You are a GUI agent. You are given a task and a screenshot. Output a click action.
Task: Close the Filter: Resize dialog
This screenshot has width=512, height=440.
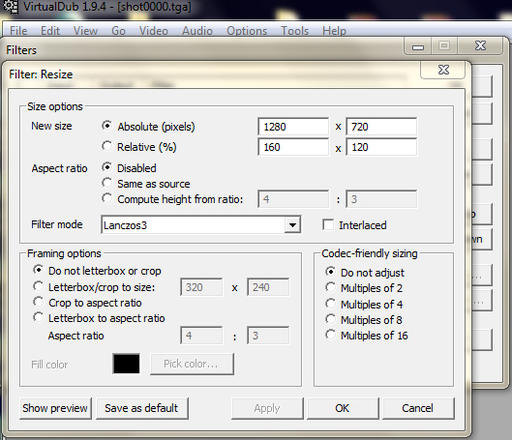pyautogui.click(x=444, y=70)
